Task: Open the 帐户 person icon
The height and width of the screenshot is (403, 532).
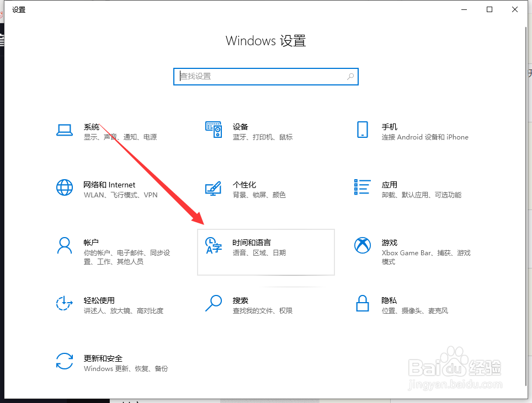Action: (65, 245)
